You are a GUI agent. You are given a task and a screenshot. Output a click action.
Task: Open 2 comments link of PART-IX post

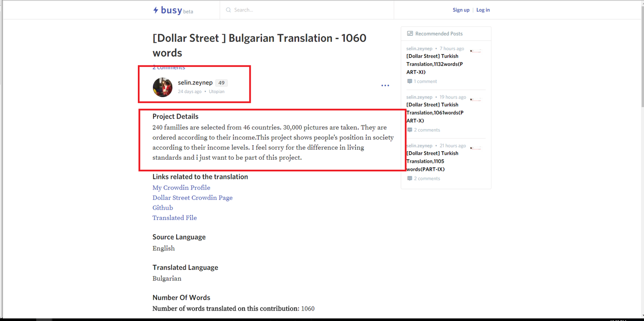point(427,179)
